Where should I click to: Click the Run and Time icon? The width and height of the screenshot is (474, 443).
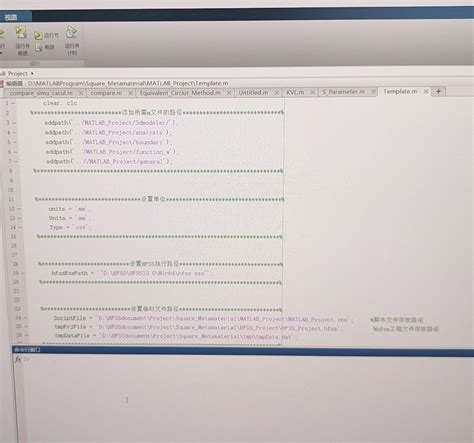click(x=71, y=32)
